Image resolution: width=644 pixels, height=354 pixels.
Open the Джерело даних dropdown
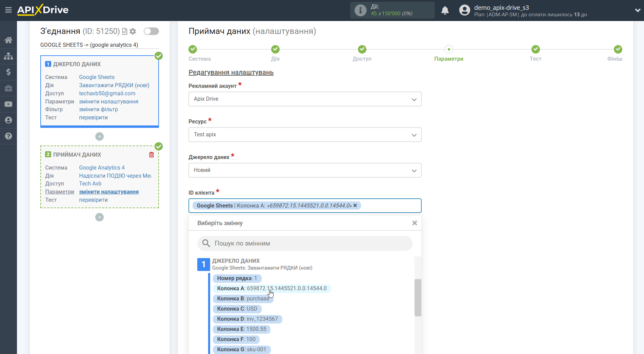305,170
